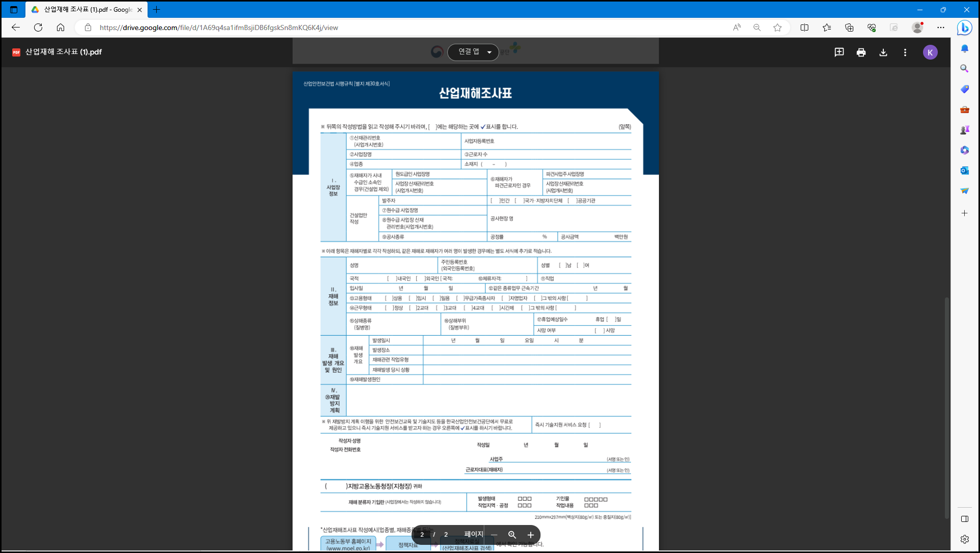Click the 고용노동부 홈페이지 box

click(348, 544)
